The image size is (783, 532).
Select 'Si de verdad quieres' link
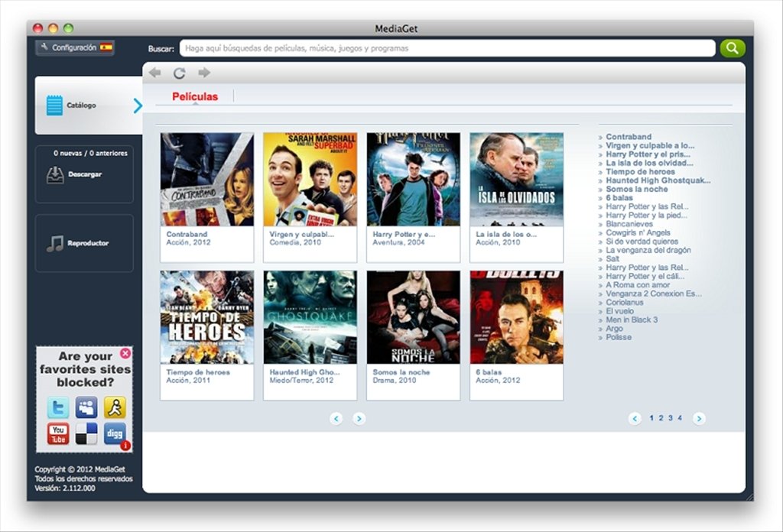point(642,242)
